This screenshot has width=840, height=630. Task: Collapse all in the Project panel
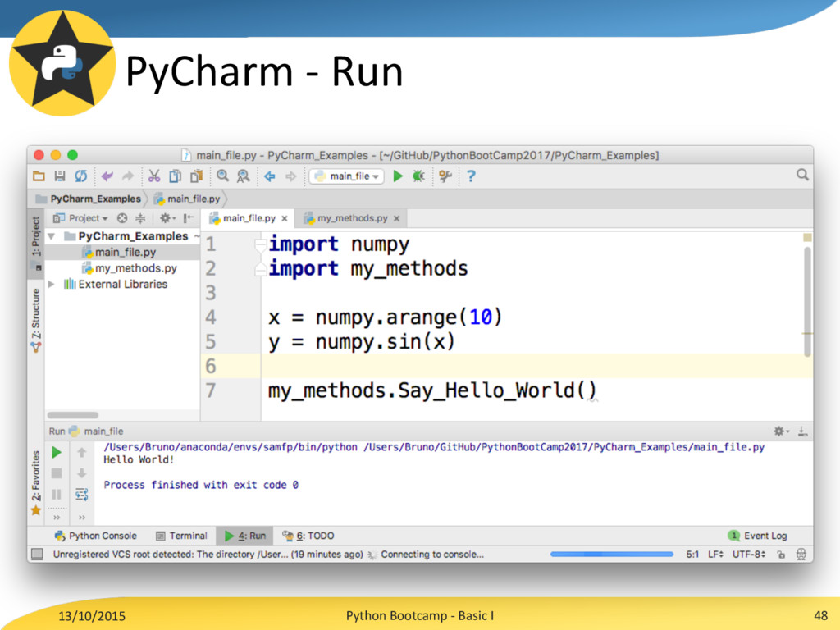(x=140, y=218)
